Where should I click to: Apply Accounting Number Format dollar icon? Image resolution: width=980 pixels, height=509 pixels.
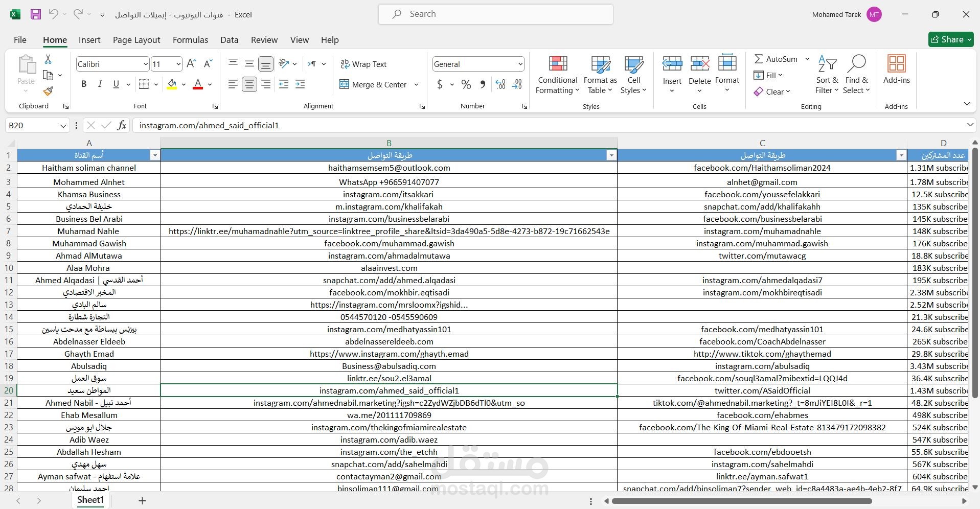tap(440, 84)
